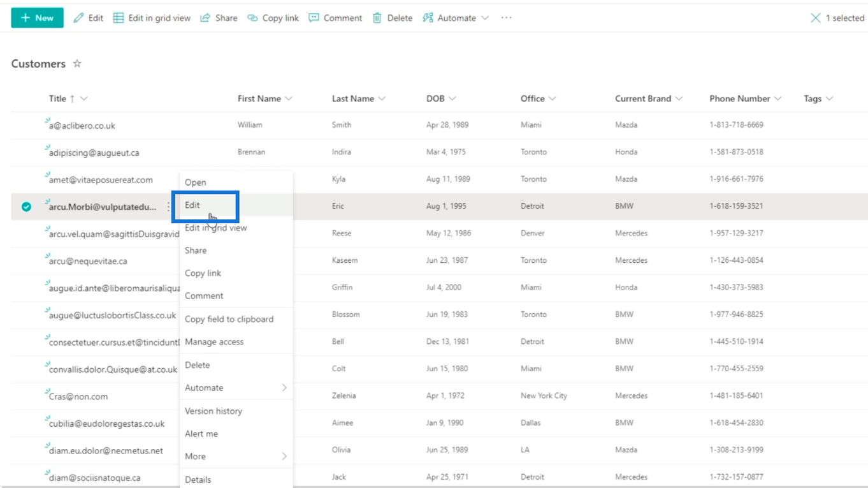868x488 pixels.
Task: Choose Edit in grid view context menu entry
Action: click(236, 228)
